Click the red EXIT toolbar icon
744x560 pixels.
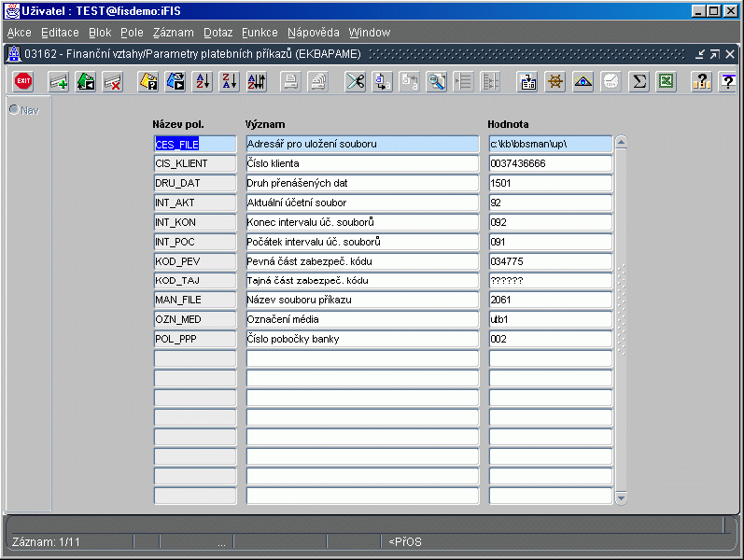23,81
